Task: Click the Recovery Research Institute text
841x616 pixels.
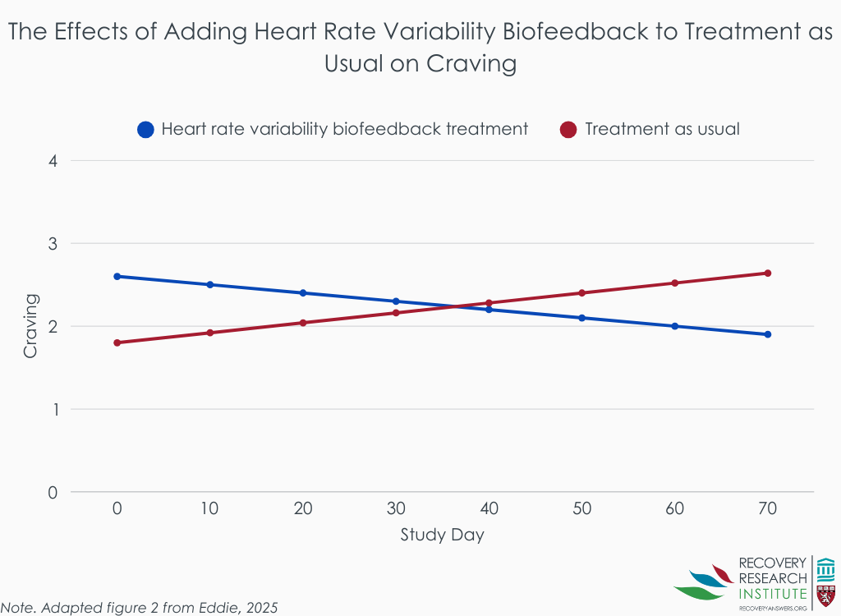Action: tap(773, 577)
